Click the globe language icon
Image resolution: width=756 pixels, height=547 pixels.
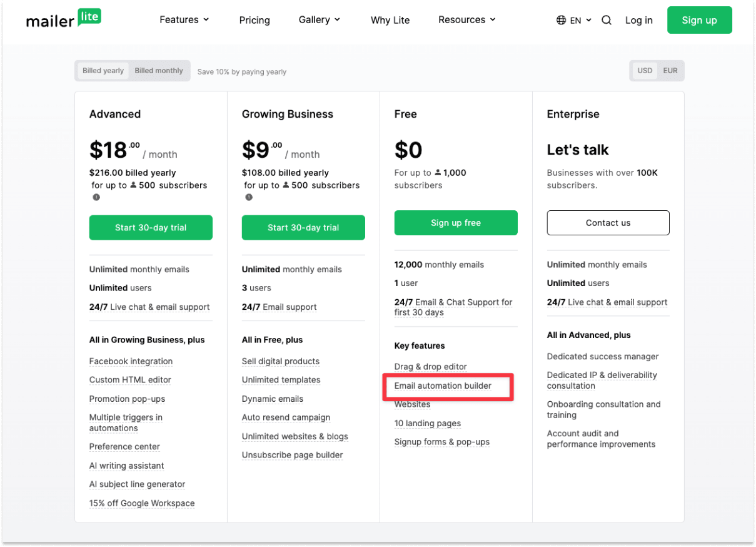(560, 19)
